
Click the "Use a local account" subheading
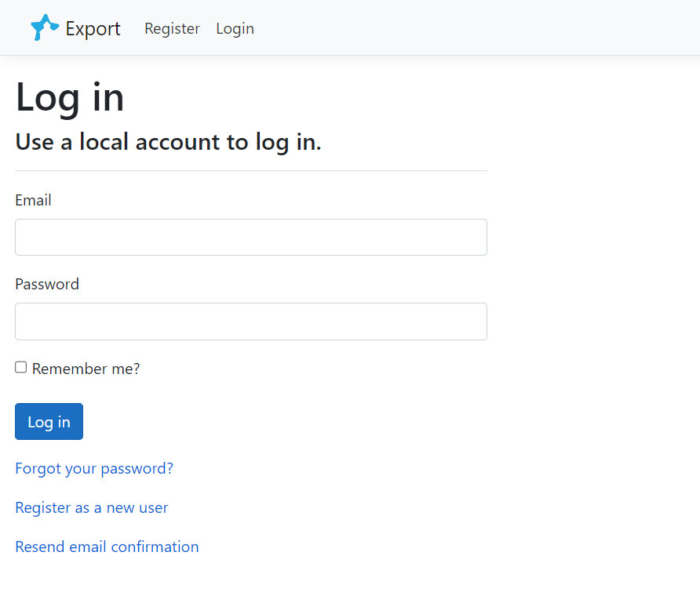click(x=168, y=142)
